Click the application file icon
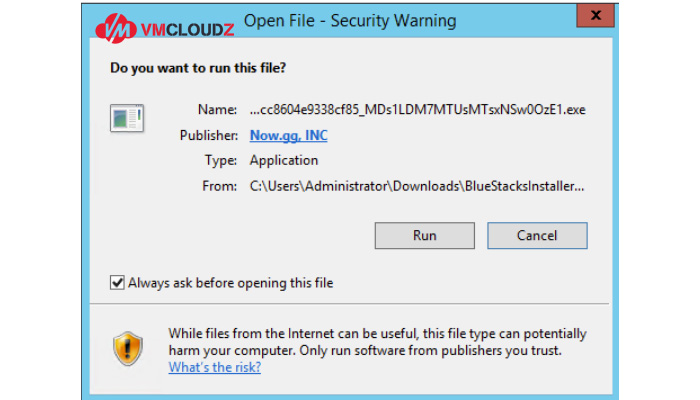The width and height of the screenshot is (700, 400). tap(127, 118)
